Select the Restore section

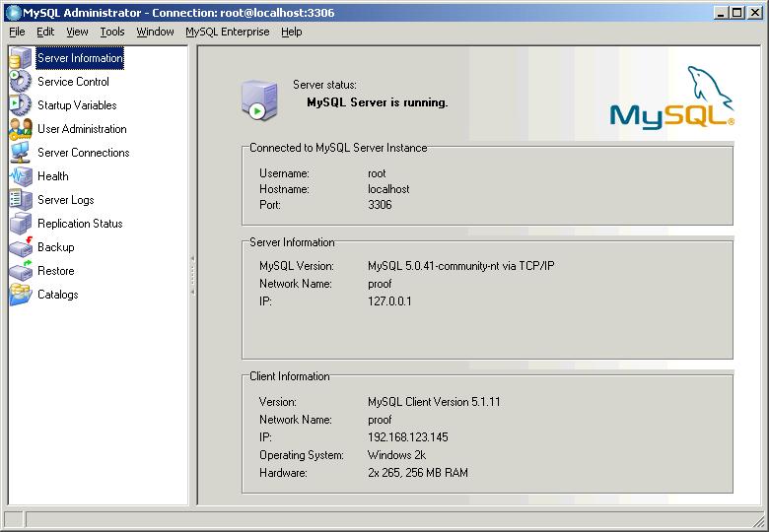pos(56,270)
